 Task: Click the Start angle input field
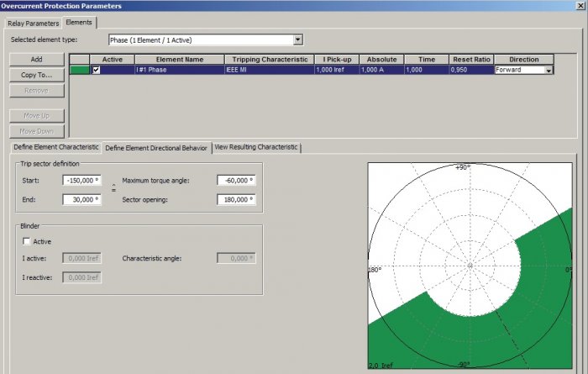82,181
